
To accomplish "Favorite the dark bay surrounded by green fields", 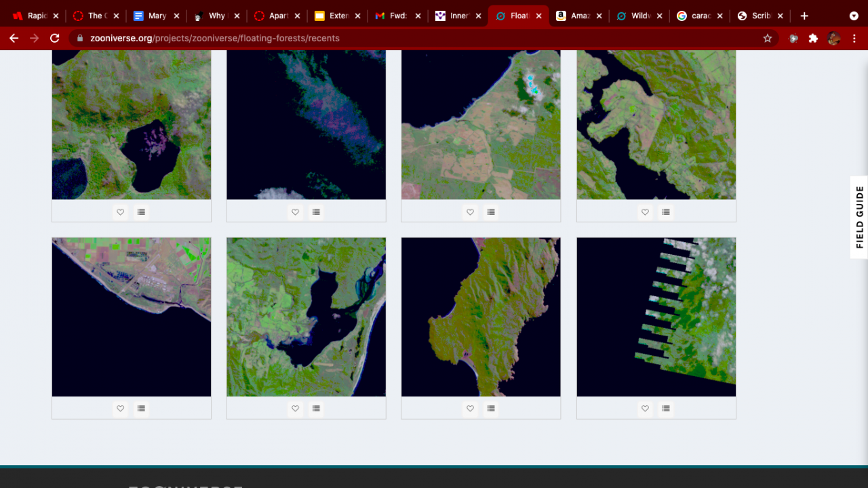I will point(295,409).
